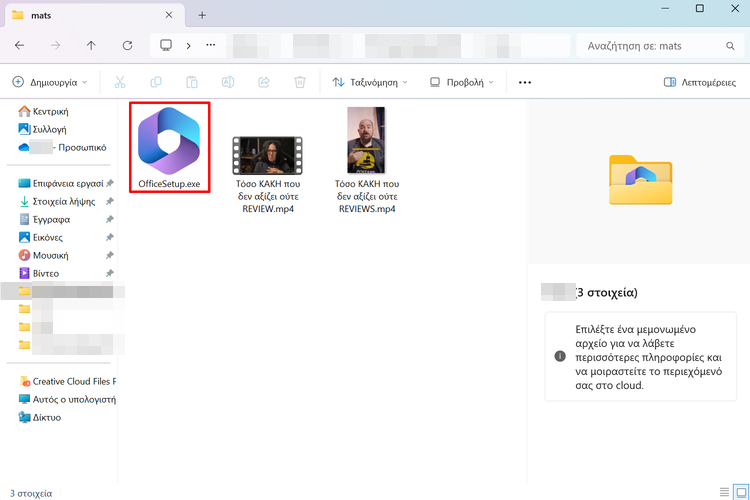Click the pin icon next to Εικόνες
Screen dimensions: 750x500
[110, 237]
